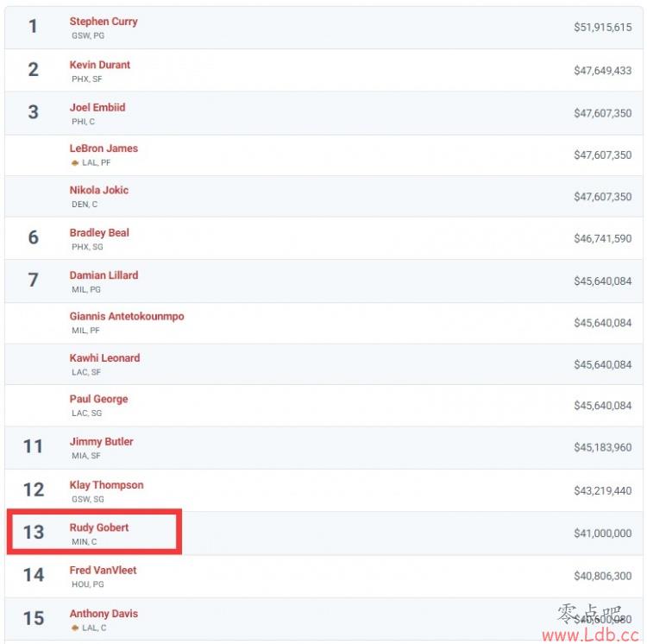Screen dimensions: 647x644
Task: Open Bradley Beal's profile link
Action: (99, 233)
